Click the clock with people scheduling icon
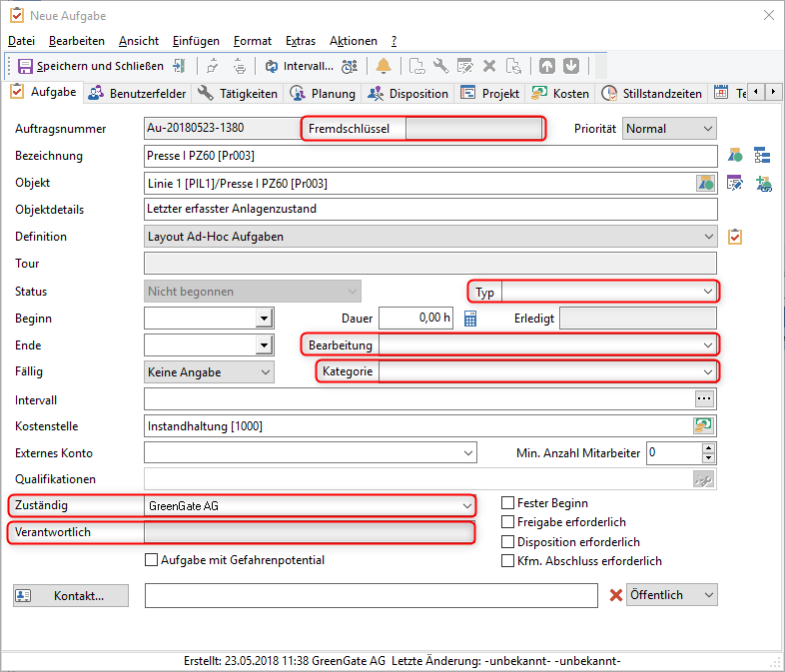The width and height of the screenshot is (785, 672). click(x=350, y=66)
